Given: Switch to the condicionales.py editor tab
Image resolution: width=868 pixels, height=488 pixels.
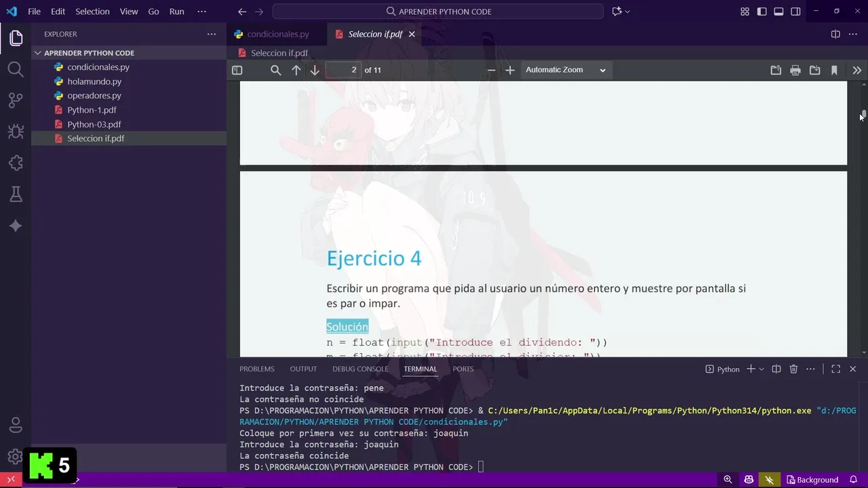Looking at the screenshot, I should click(277, 34).
